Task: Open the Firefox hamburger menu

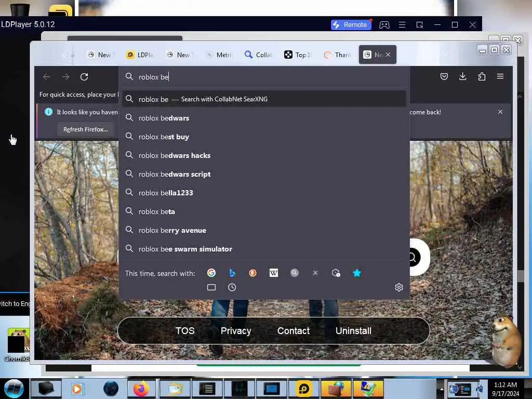Action: 500,76
